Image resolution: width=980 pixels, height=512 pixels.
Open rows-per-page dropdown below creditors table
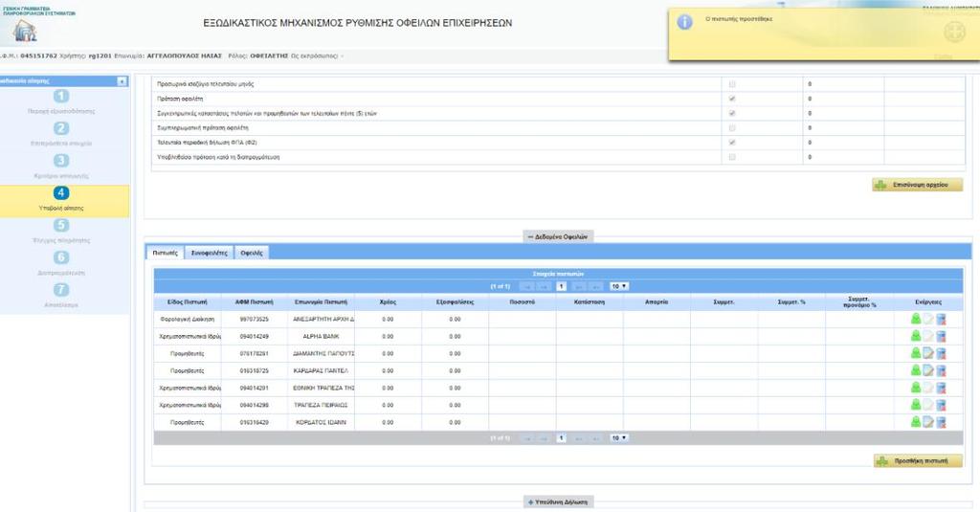click(x=619, y=438)
